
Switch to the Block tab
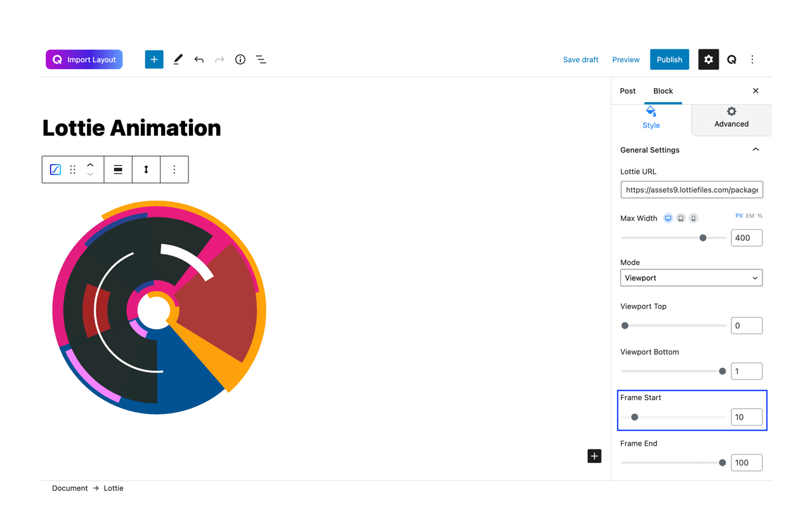coord(663,91)
